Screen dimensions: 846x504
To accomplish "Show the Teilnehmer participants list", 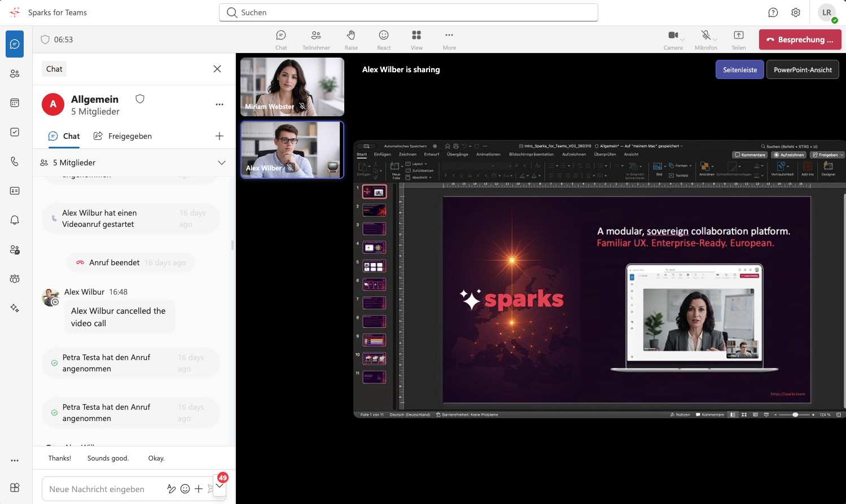I will click(316, 40).
